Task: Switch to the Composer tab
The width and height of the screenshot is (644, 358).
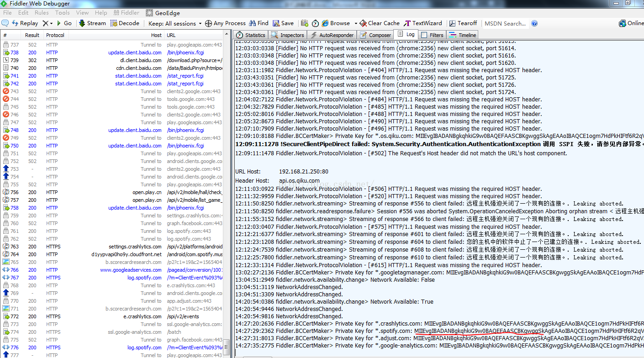Action: 376,35
